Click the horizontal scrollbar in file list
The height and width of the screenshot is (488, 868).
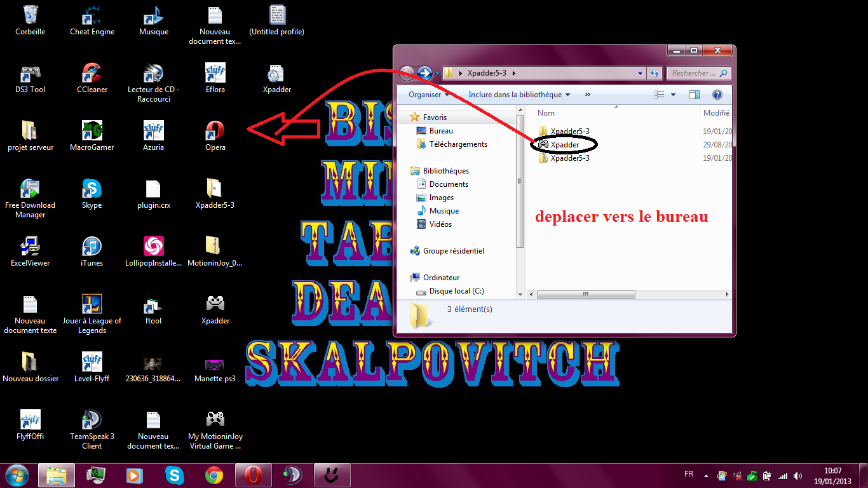[586, 295]
